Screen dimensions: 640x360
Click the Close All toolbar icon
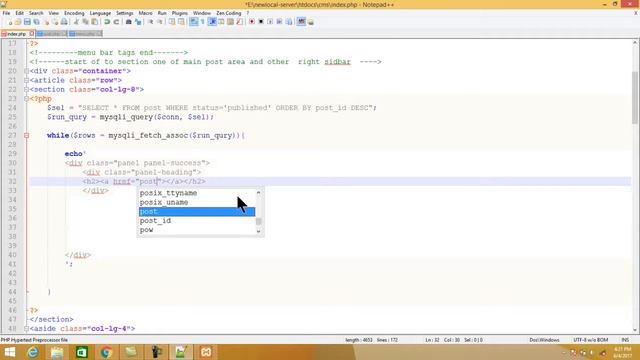tap(55, 22)
